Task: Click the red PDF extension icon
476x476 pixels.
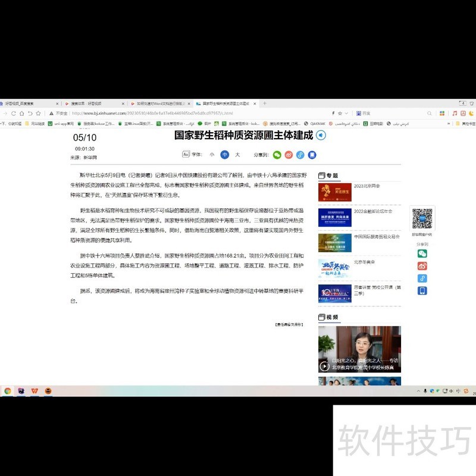Action: (463, 113)
